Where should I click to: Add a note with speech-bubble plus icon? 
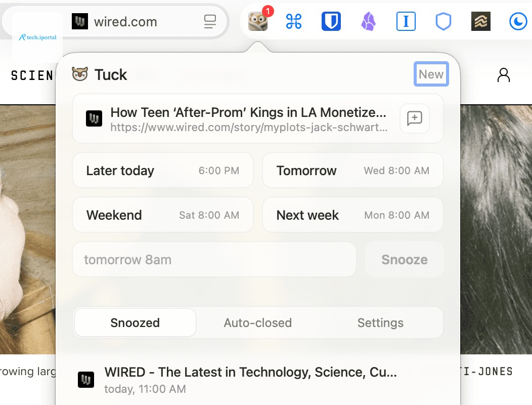[415, 118]
